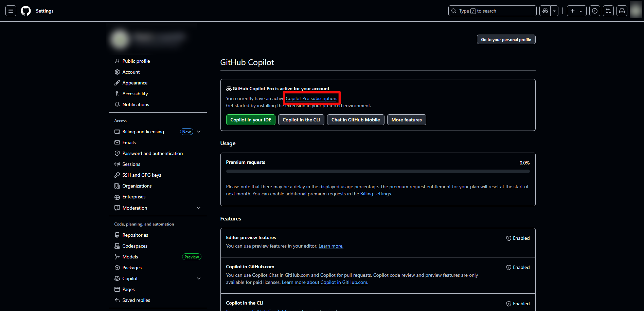Expand the Moderation sidebar section
This screenshot has width=644, height=311.
point(199,208)
